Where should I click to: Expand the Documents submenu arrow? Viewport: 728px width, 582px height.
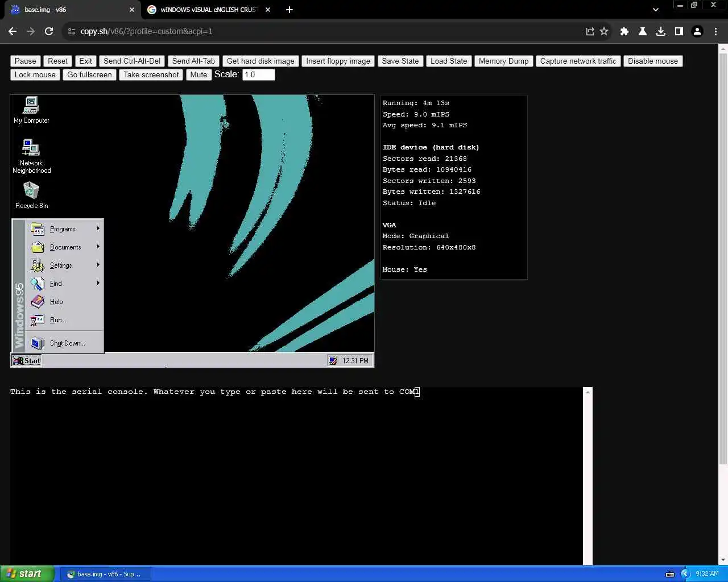tap(98, 247)
